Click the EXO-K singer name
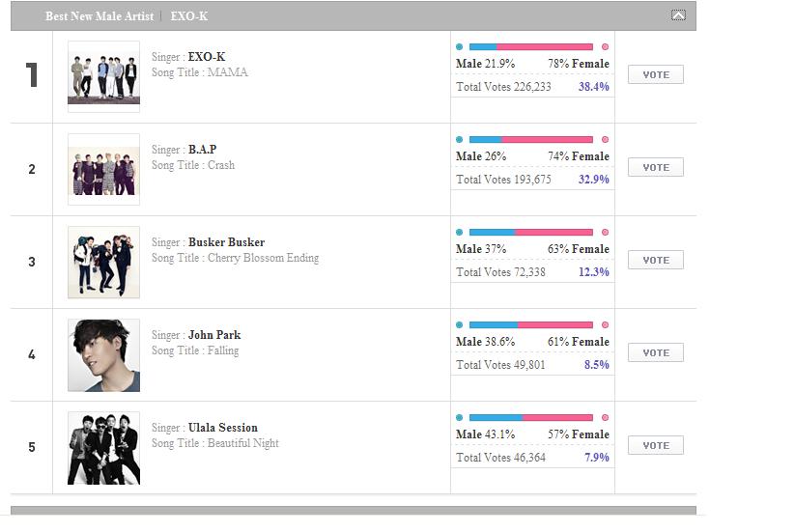The width and height of the screenshot is (795, 532). pyautogui.click(x=207, y=57)
